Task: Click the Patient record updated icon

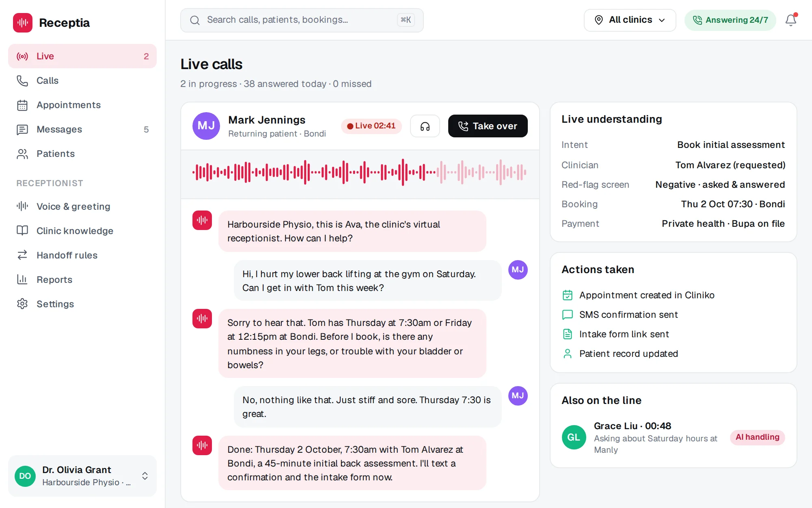Action: tap(568, 354)
